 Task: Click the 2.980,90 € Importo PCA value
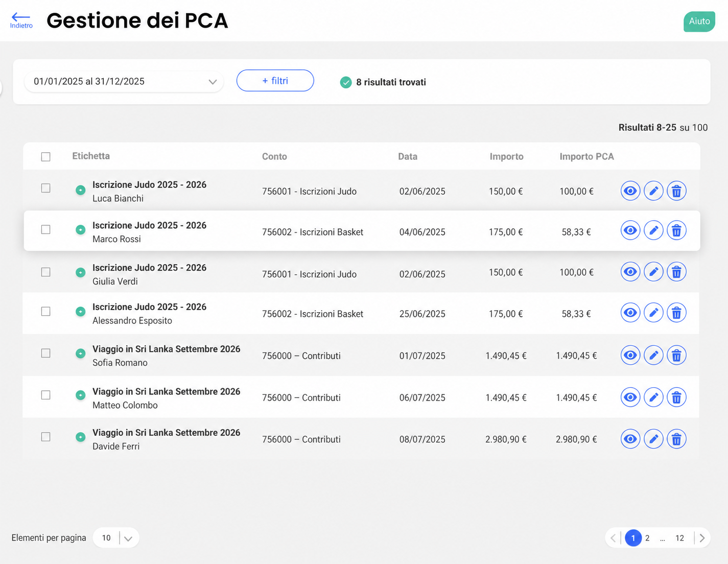576,439
